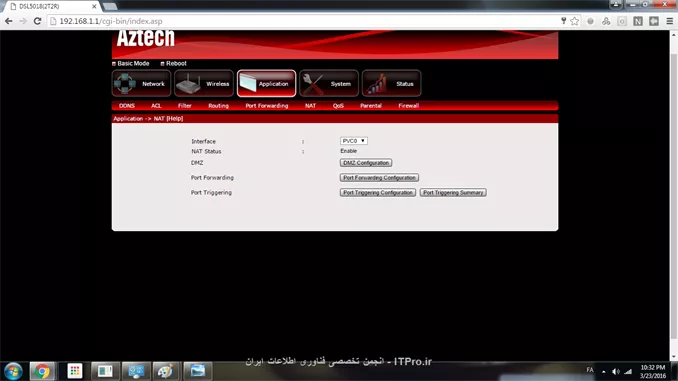This screenshot has width=678, height=381.
Task: Open the NAT submenu
Action: pos(310,106)
